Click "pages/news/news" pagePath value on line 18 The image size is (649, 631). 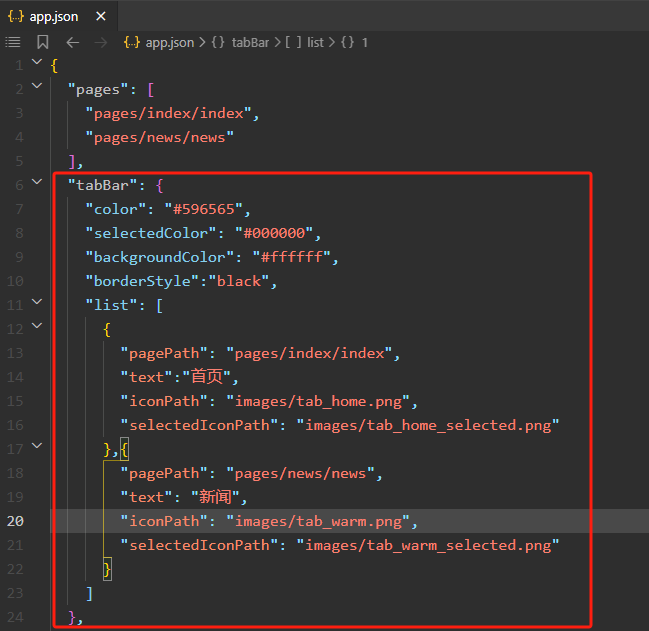click(x=301, y=473)
